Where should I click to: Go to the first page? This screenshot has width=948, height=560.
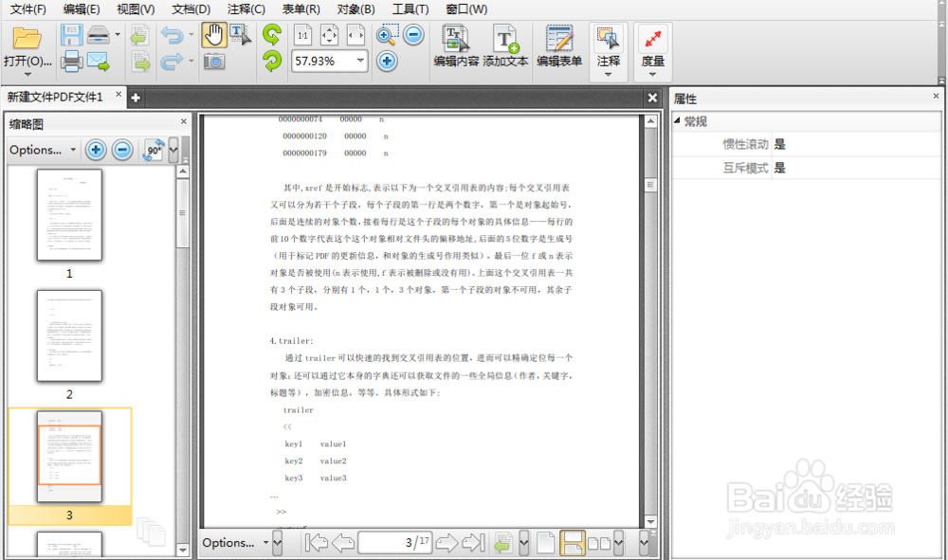point(316,543)
